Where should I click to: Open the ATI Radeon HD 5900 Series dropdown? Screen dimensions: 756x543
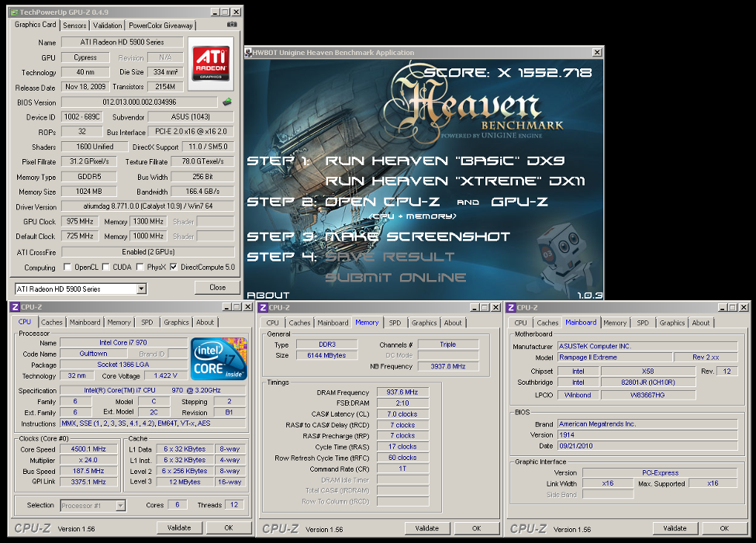pos(141,289)
